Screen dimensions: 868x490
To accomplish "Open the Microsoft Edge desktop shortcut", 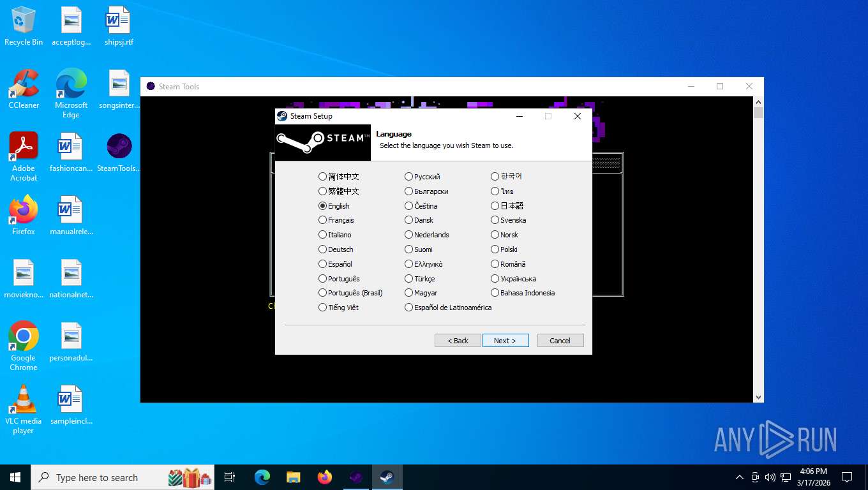I will tap(71, 94).
